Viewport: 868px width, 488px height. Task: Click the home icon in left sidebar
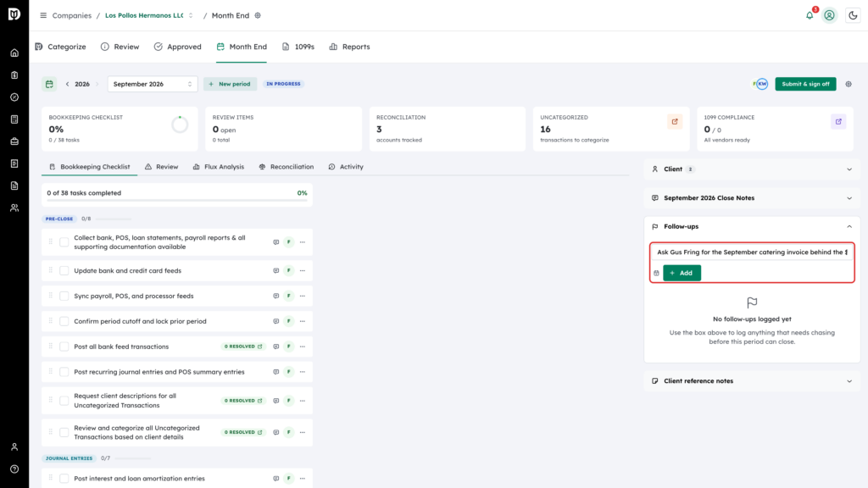click(x=14, y=53)
